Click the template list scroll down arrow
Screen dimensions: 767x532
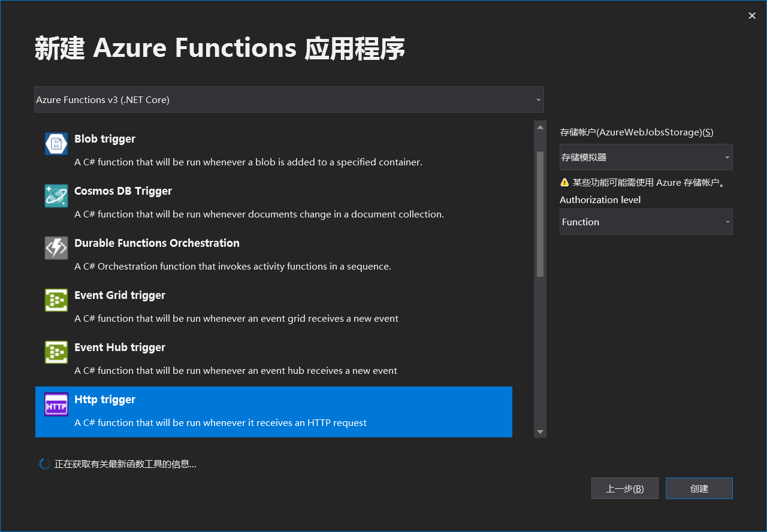[x=540, y=432]
